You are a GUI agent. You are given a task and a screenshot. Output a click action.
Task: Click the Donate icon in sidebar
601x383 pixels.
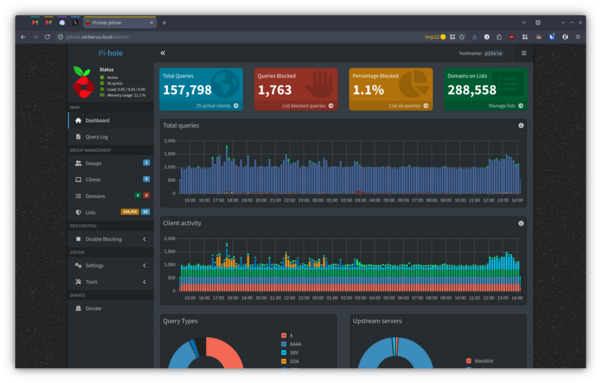click(78, 308)
